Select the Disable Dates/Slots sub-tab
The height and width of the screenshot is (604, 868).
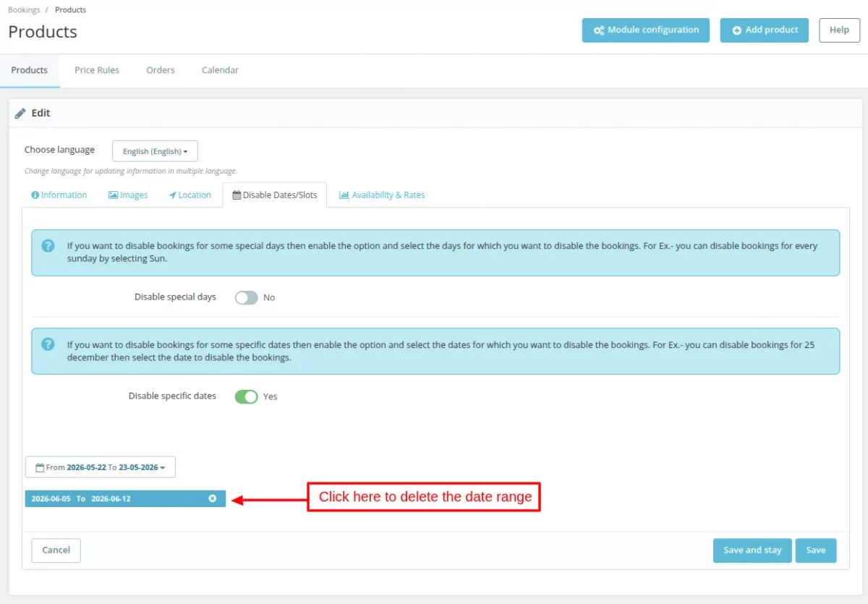pyautogui.click(x=275, y=195)
